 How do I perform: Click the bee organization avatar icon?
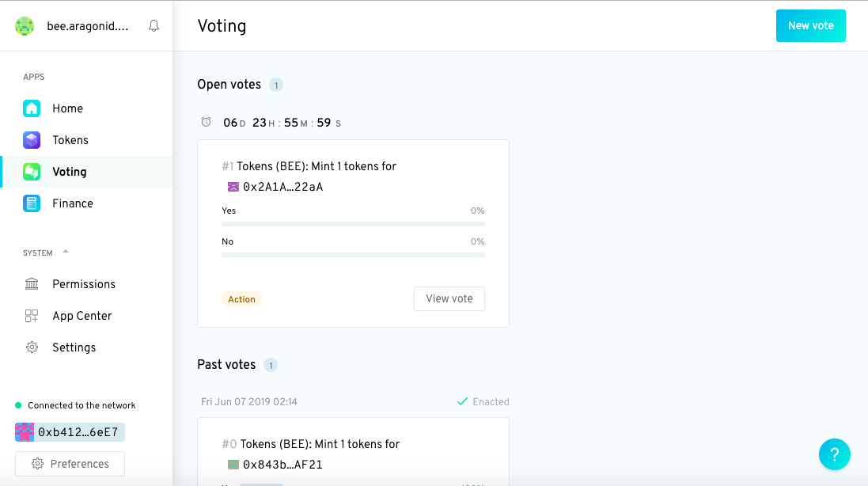tap(25, 26)
